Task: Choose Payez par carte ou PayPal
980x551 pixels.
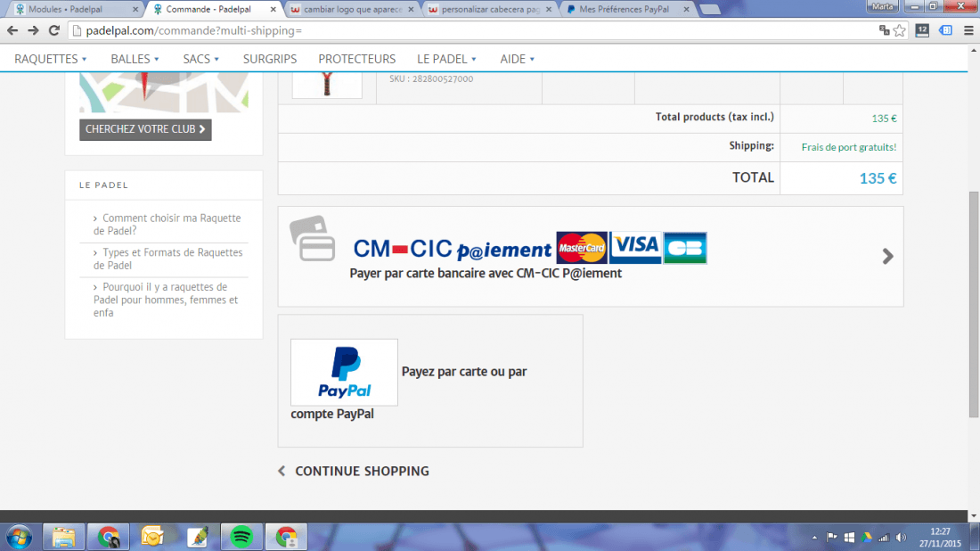Action: click(430, 381)
